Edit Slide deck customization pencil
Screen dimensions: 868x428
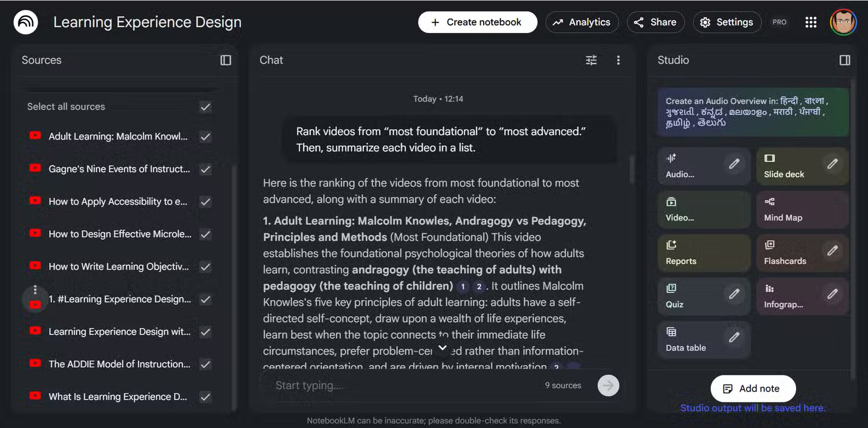point(832,164)
